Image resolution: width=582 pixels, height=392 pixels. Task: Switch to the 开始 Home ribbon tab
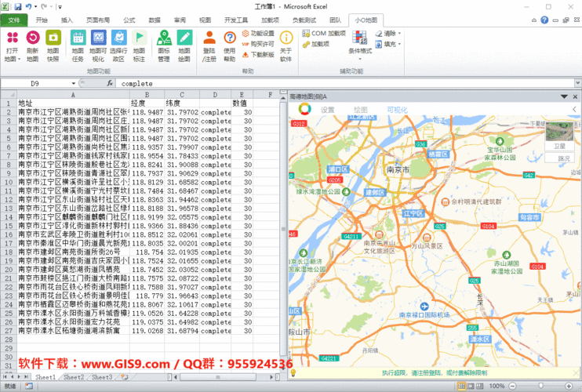[x=42, y=20]
